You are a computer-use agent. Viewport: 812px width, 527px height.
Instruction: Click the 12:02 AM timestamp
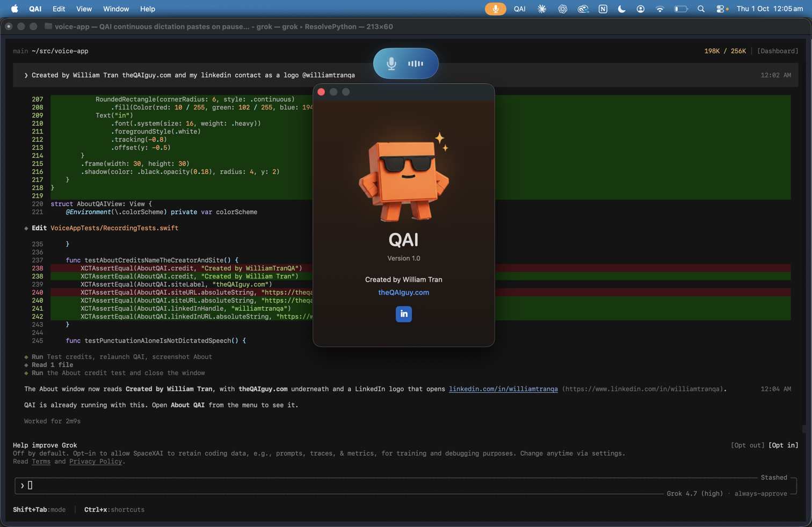775,75
